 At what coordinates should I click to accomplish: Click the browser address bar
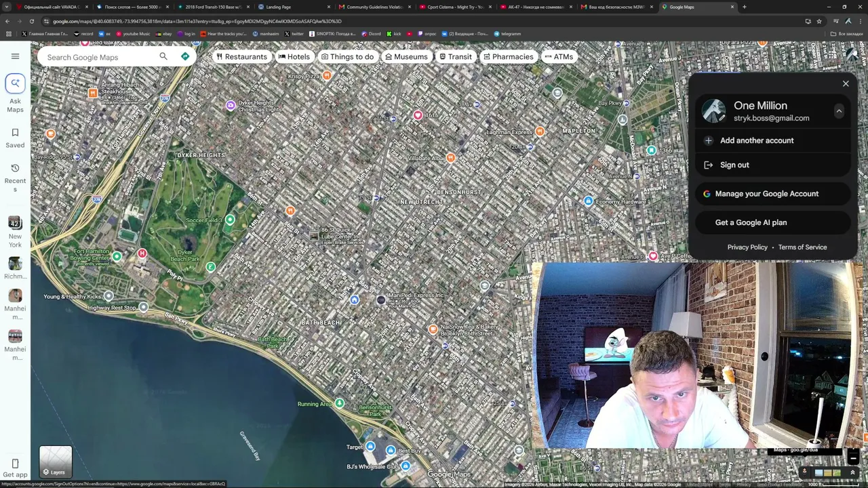[420, 21]
